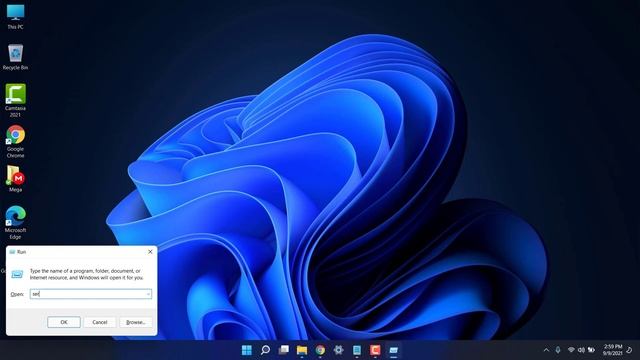Click Browse... button in Run dialog
The width and height of the screenshot is (640, 360).
coord(136,322)
